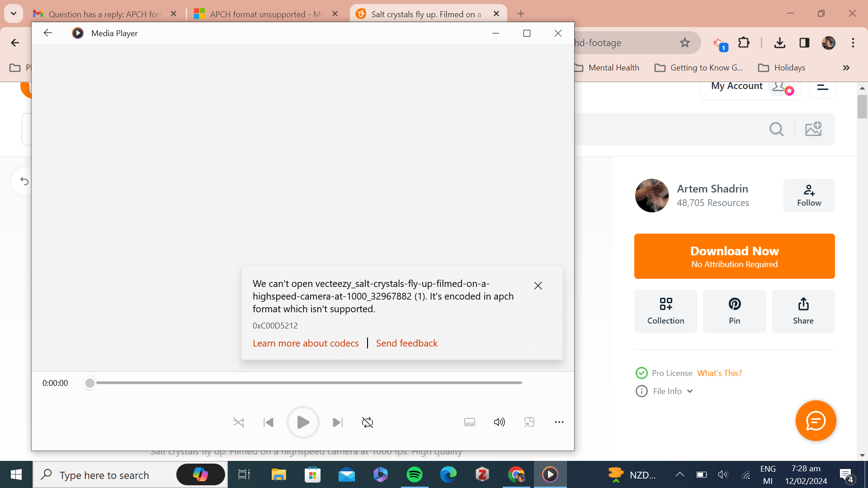
Task: Click the Download Now button
Action: point(734,256)
